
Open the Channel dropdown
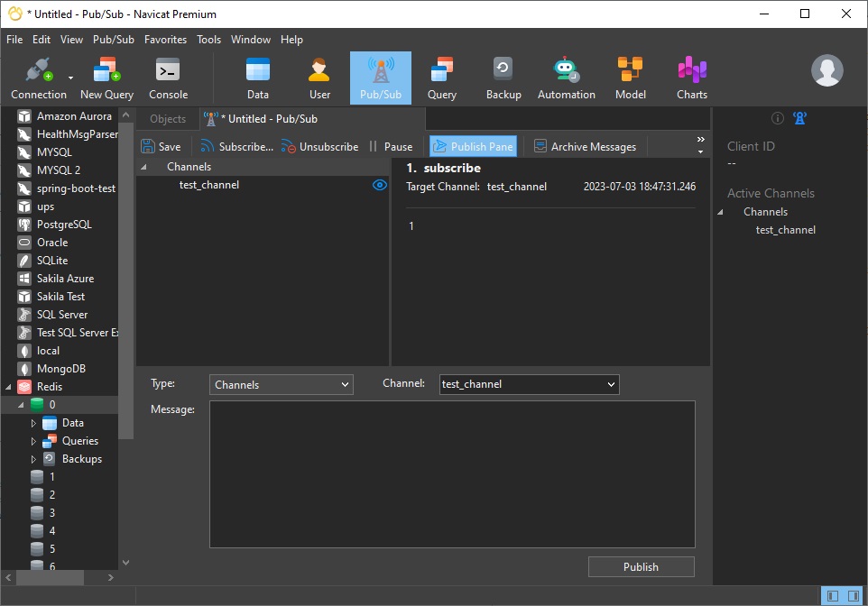pos(530,384)
